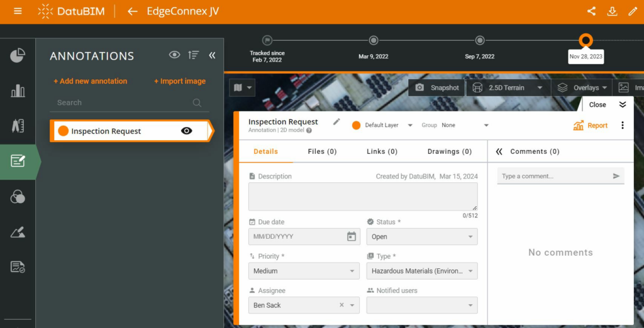Select the Mar 9, 2022 timeline marker

click(x=374, y=40)
